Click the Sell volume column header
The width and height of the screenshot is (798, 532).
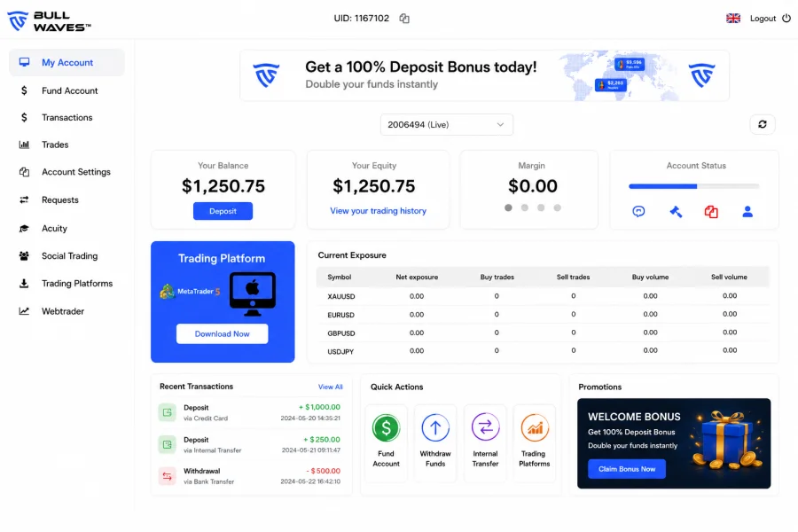click(x=729, y=277)
